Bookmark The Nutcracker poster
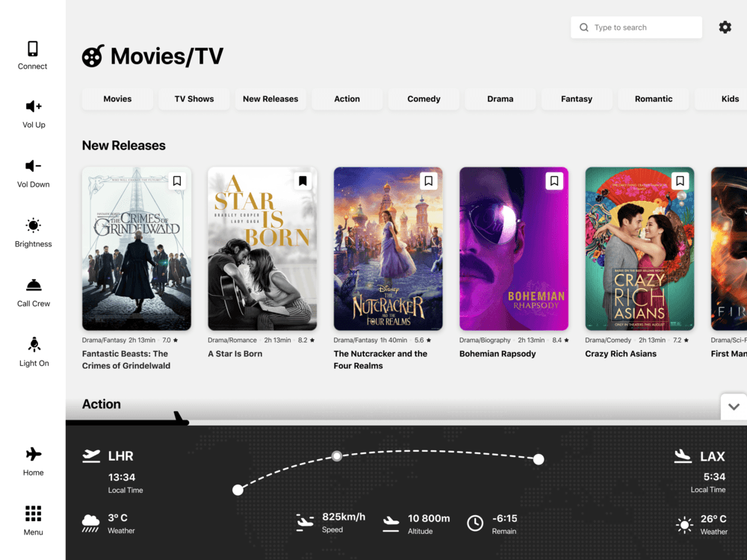Viewport: 747px width, 560px height. coord(428,181)
